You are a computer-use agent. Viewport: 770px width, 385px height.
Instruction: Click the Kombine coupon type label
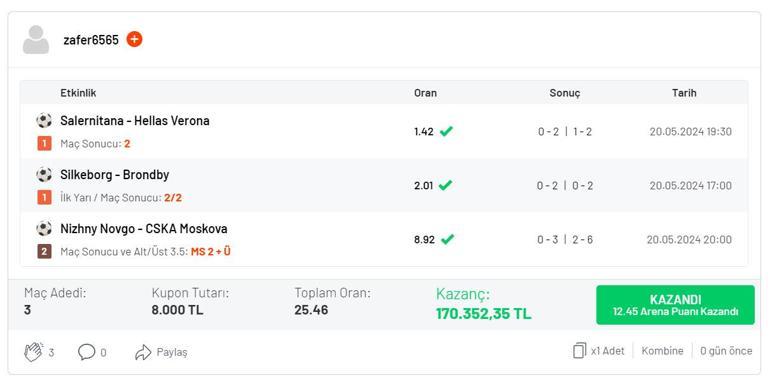point(662,351)
